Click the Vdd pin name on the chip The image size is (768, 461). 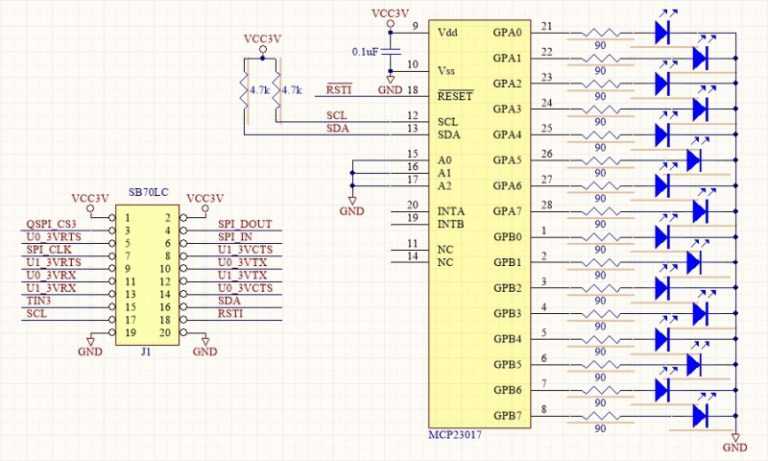(447, 32)
